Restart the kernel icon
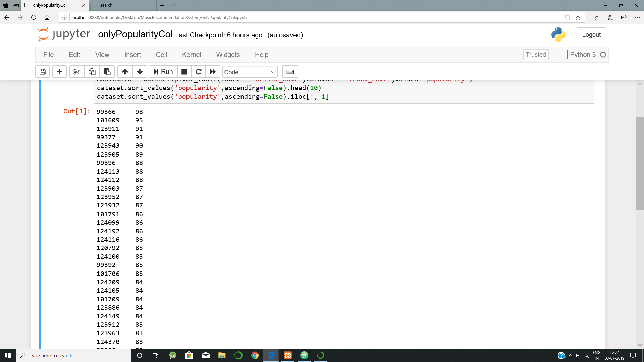Viewport: 644px width, 362px height. 199,72
